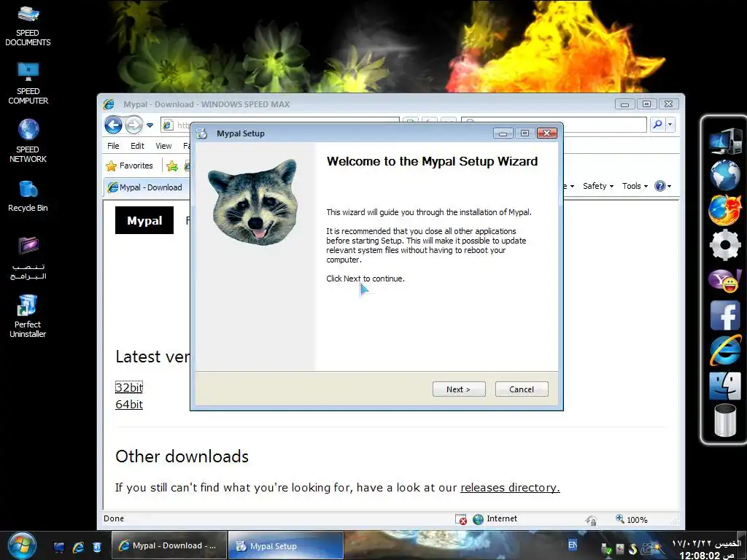Open the View menu in IE

[x=163, y=146]
